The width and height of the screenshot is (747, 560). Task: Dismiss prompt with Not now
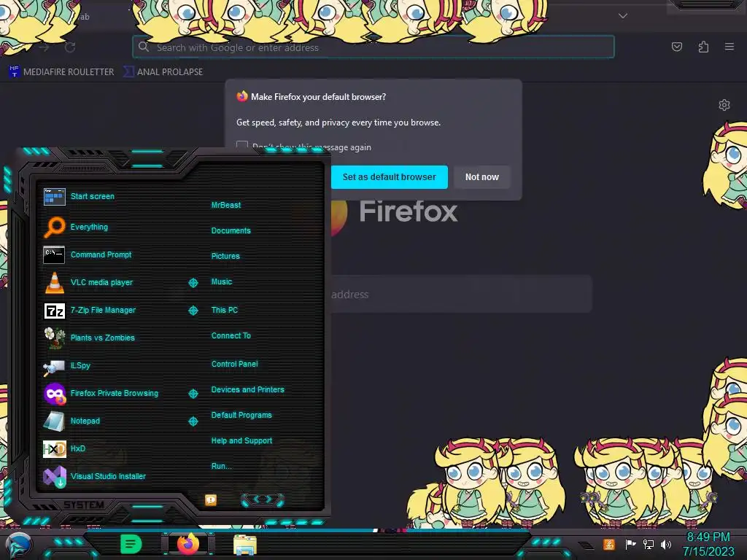[481, 177]
